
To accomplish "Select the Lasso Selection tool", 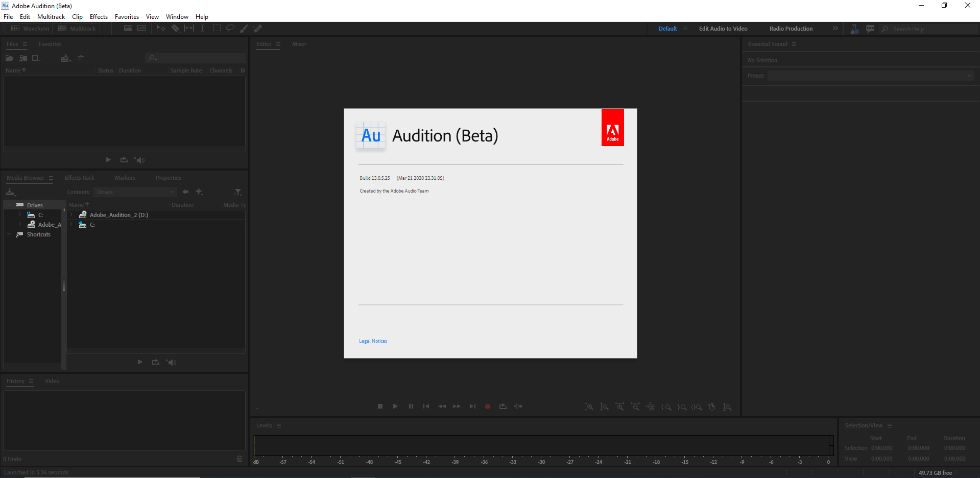I will coord(230,28).
